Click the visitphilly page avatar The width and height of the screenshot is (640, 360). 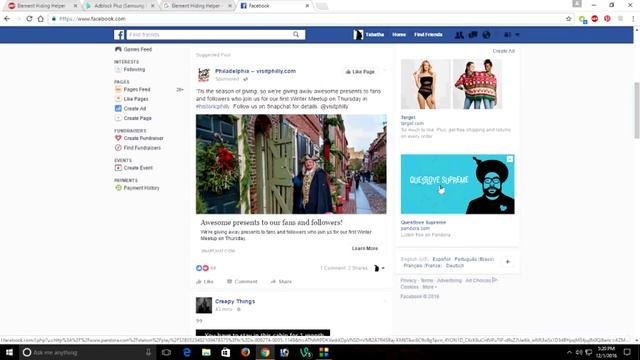click(x=204, y=75)
